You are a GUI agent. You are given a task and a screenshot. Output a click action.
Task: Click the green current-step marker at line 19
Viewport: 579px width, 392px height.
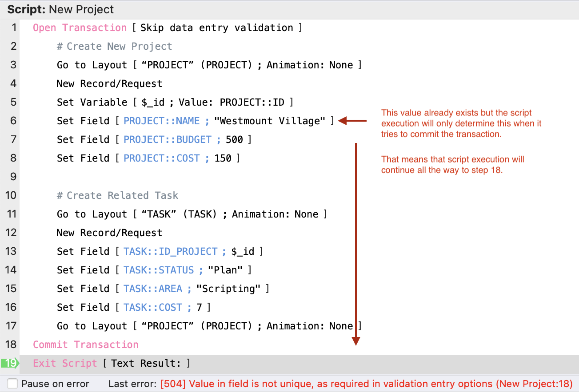click(10, 363)
